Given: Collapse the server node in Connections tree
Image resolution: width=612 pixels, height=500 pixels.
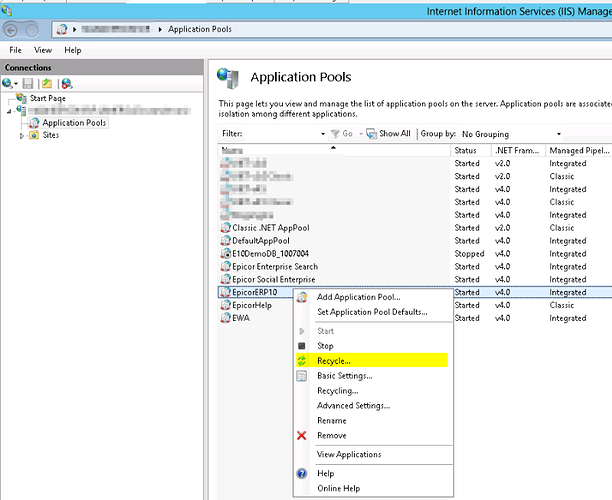Looking at the screenshot, I should coord(9,111).
